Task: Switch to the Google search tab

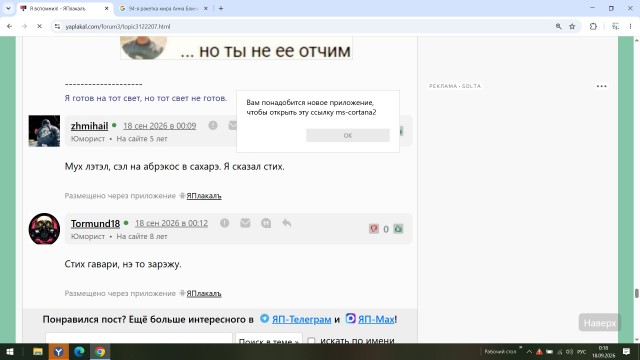Action: (x=163, y=9)
